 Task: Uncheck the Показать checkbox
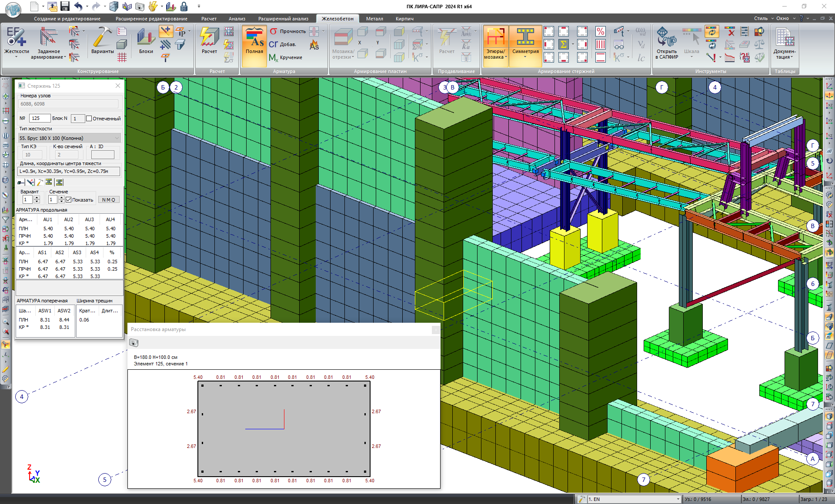pyautogui.click(x=69, y=200)
